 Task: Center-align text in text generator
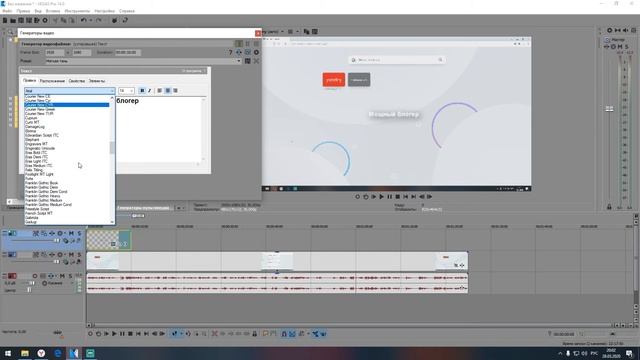tap(167, 91)
